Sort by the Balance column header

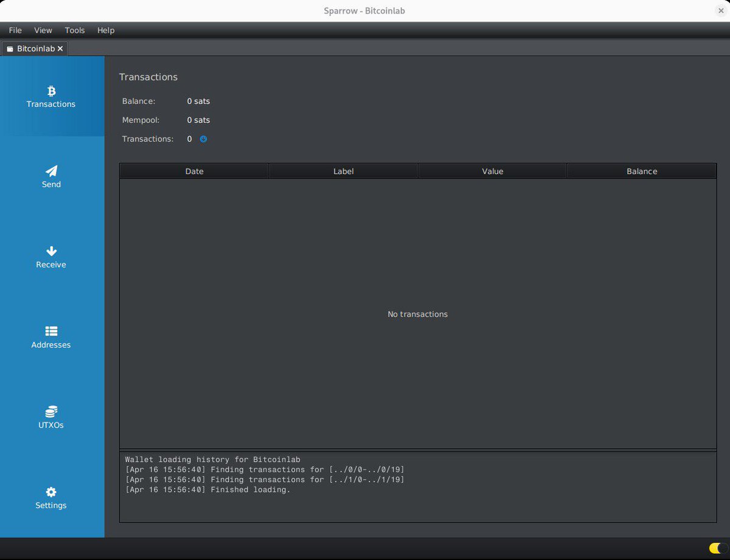642,171
